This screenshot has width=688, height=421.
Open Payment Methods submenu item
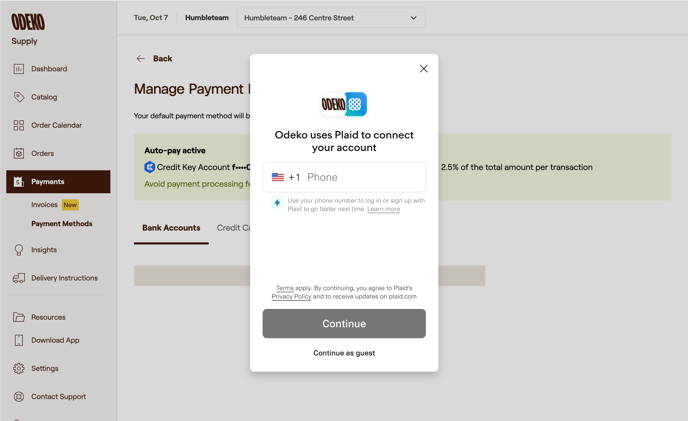(61, 224)
